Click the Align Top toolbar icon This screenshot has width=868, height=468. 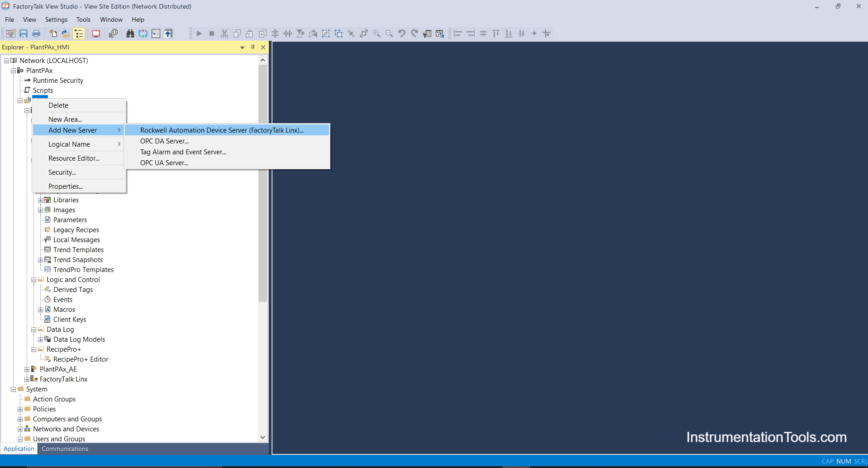point(496,33)
